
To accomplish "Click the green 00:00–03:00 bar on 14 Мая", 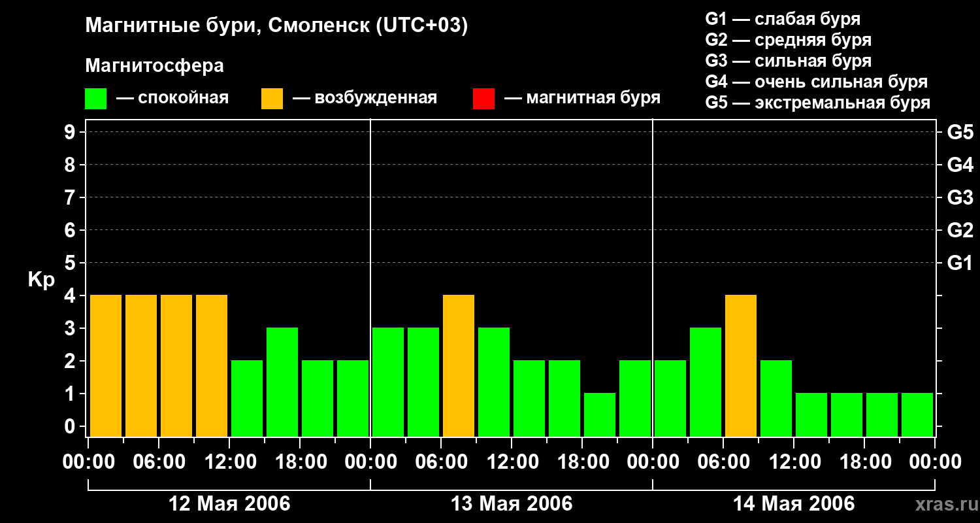I will point(670,398).
